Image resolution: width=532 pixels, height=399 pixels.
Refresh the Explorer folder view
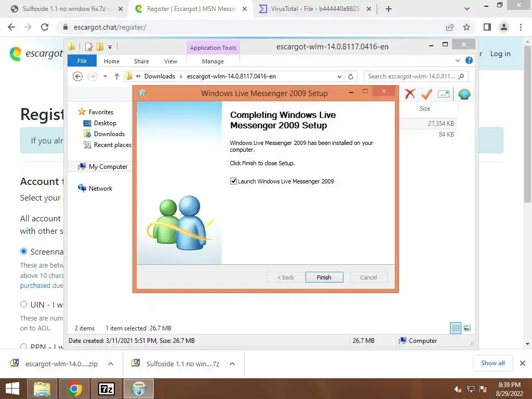(x=351, y=77)
